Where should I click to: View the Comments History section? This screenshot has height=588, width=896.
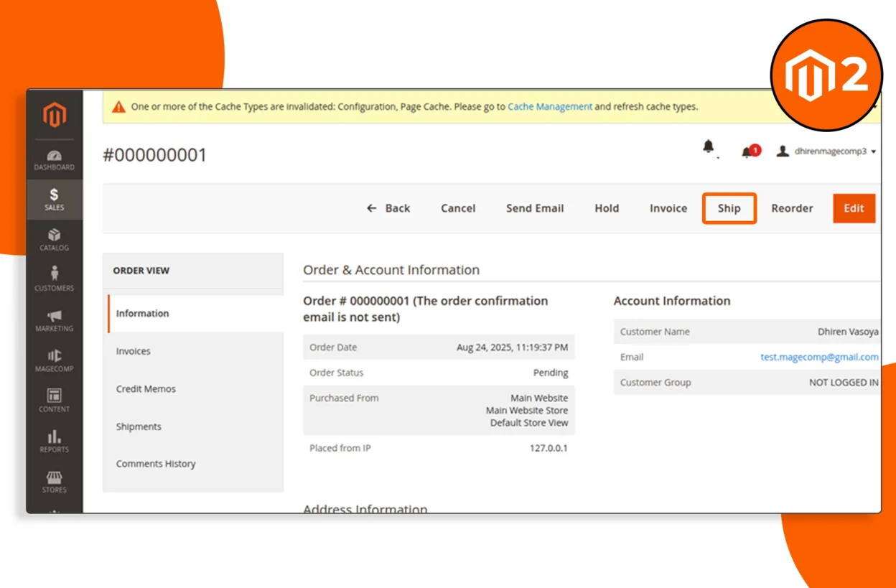tap(156, 463)
